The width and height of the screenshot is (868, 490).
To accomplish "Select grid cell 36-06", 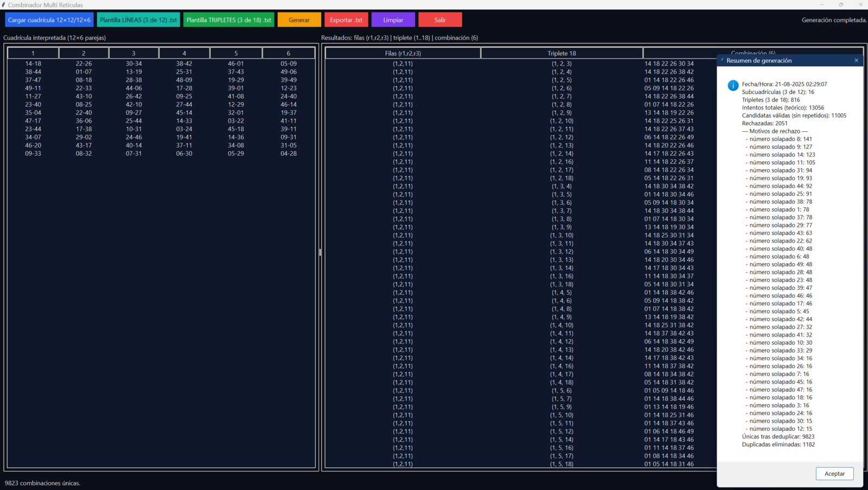I will point(84,121).
